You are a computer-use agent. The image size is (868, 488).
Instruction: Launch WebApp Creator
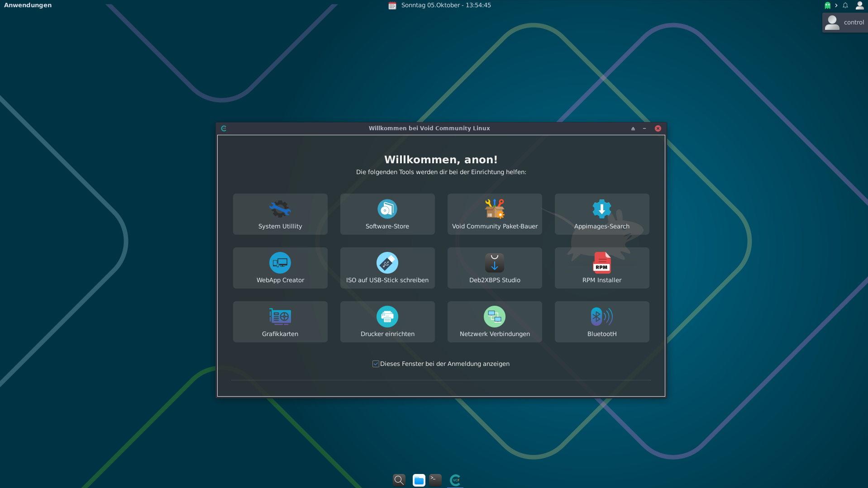[280, 268]
